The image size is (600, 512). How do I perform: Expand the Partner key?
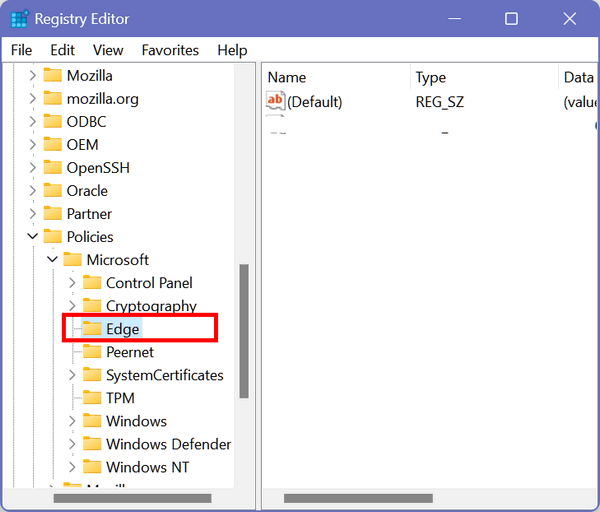[x=33, y=214]
